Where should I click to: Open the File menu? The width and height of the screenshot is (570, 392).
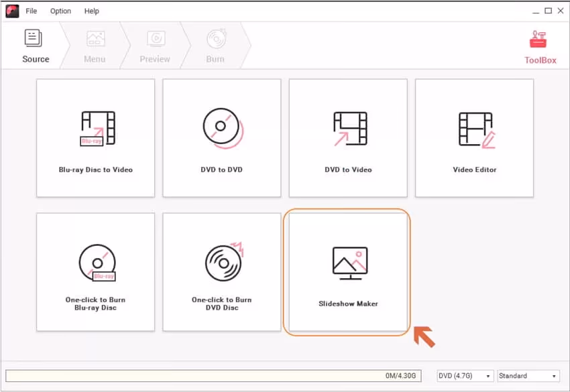pos(31,11)
